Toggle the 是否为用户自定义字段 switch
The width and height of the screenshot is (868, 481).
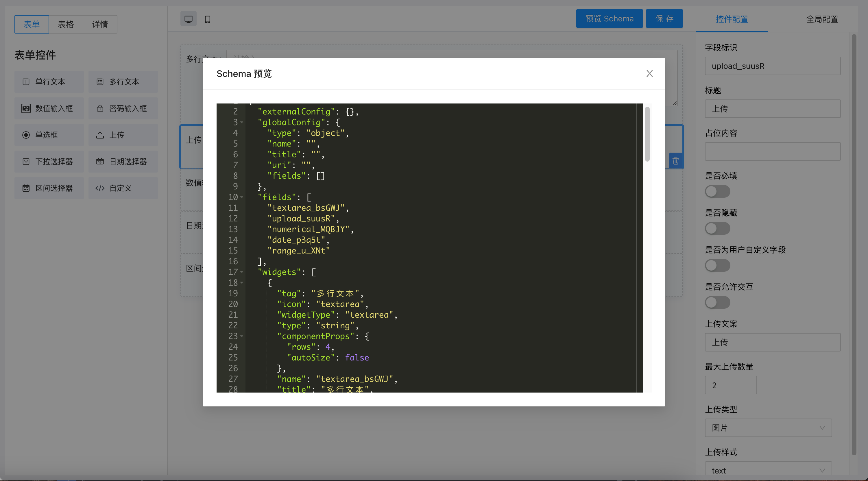[x=717, y=266]
